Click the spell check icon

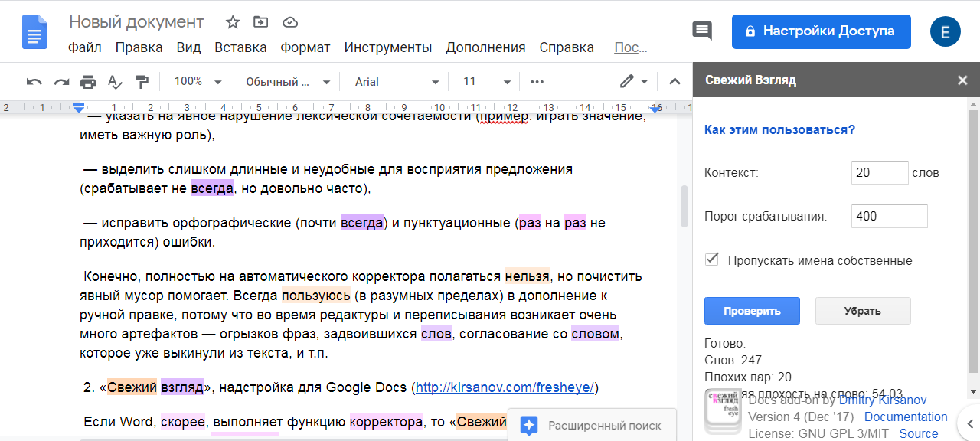click(x=115, y=82)
